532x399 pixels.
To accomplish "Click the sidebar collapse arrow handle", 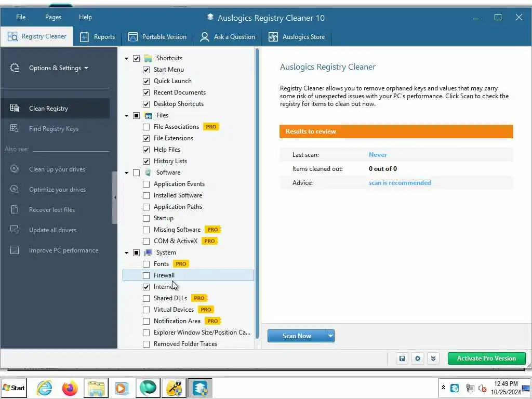I will click(115, 197).
